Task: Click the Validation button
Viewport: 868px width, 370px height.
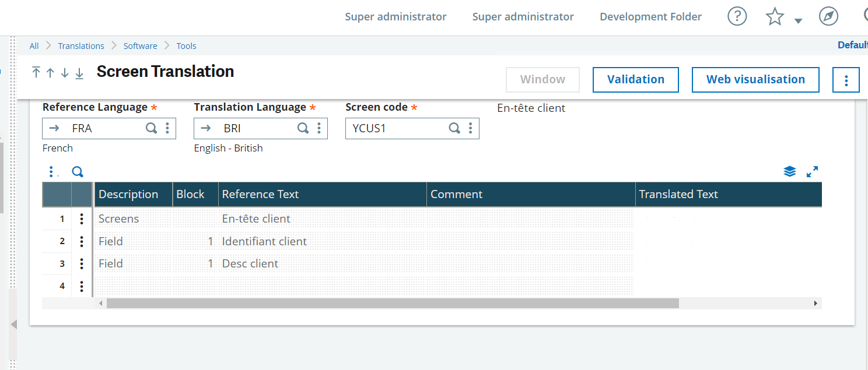Action: [x=635, y=80]
